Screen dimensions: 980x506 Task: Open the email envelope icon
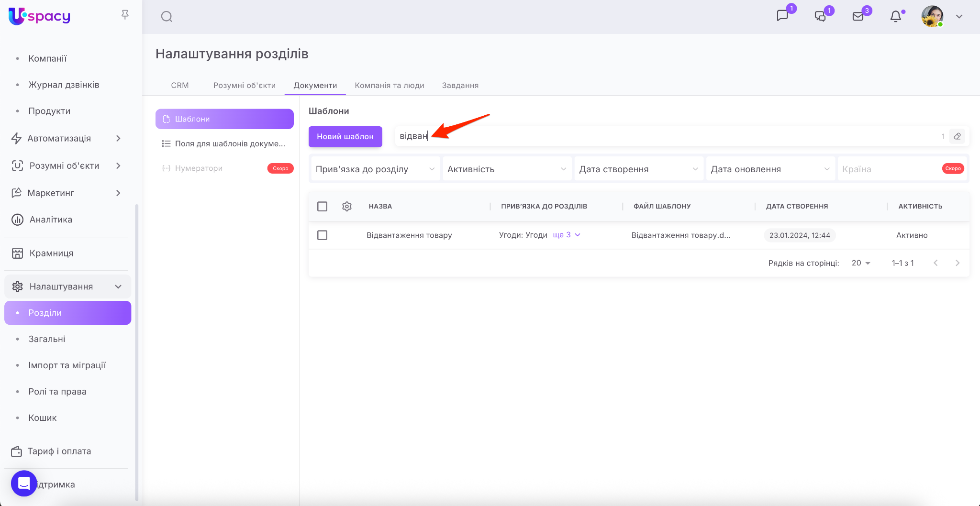(858, 16)
